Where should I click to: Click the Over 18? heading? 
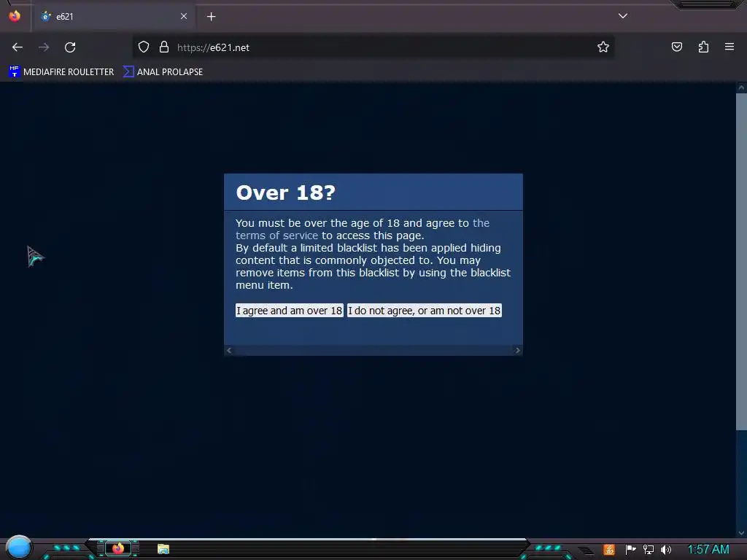[x=286, y=192]
